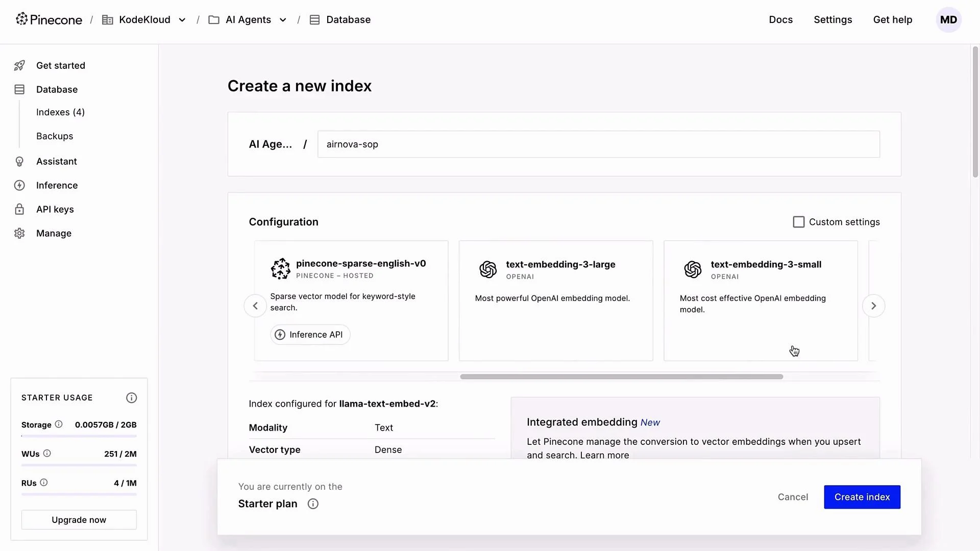Open the Learn more link
Image resolution: width=980 pixels, height=551 pixels.
coord(604,455)
